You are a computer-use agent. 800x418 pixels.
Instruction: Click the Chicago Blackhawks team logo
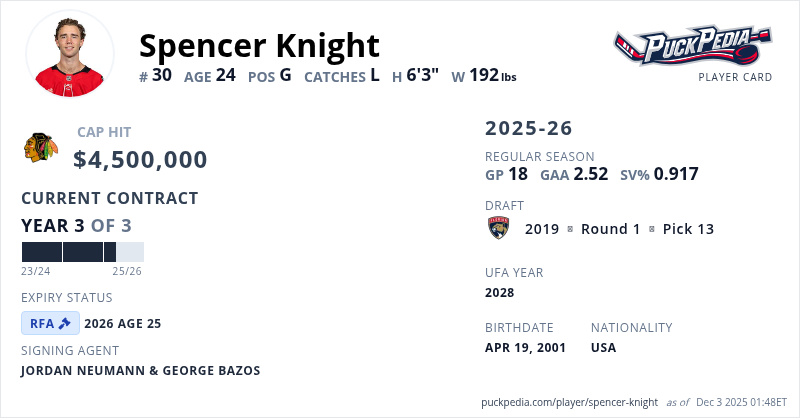41,149
